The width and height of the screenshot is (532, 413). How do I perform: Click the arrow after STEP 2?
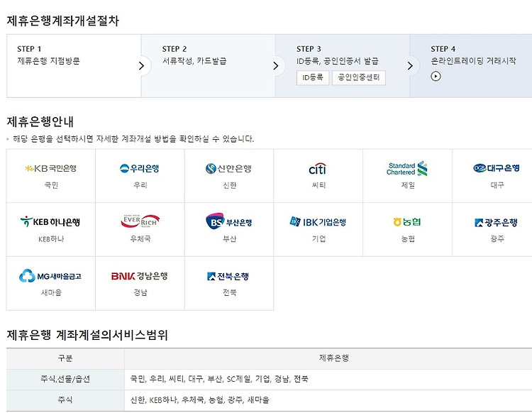coord(276,66)
